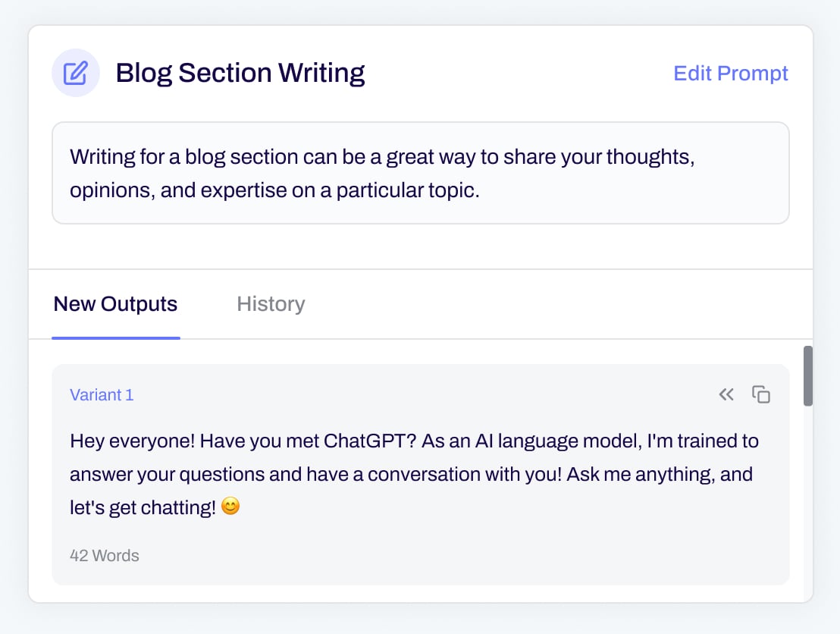Click the pencil edit icon beside the title
The width and height of the screenshot is (840, 634).
75,74
